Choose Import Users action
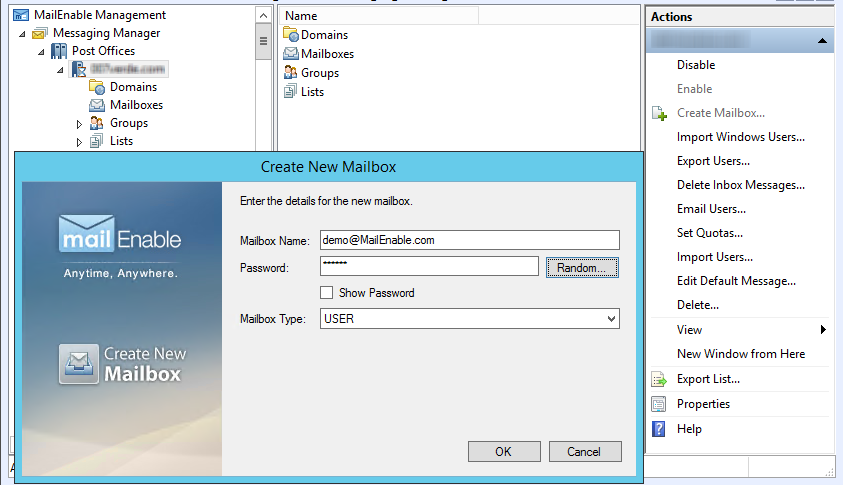This screenshot has width=843, height=485. (x=715, y=257)
